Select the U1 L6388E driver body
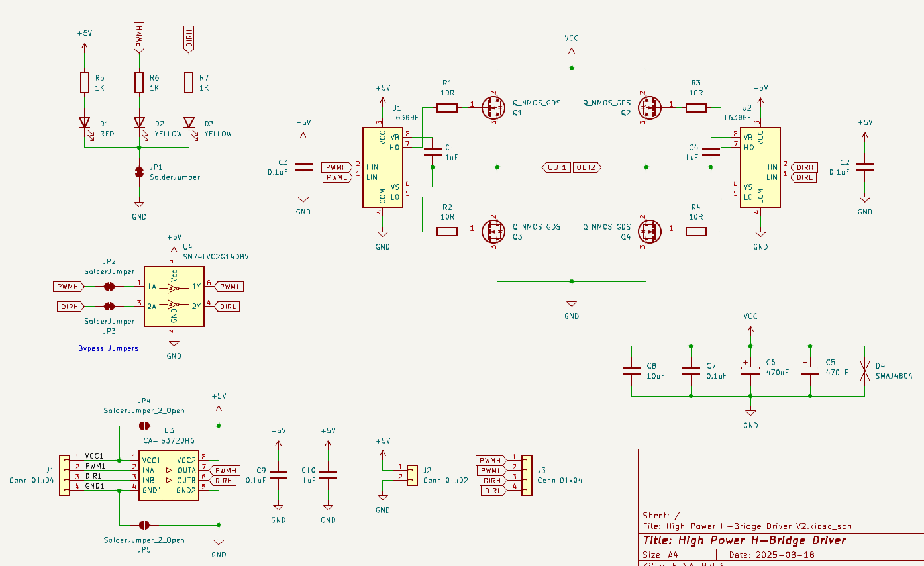This screenshot has height=566, width=924. tap(383, 167)
